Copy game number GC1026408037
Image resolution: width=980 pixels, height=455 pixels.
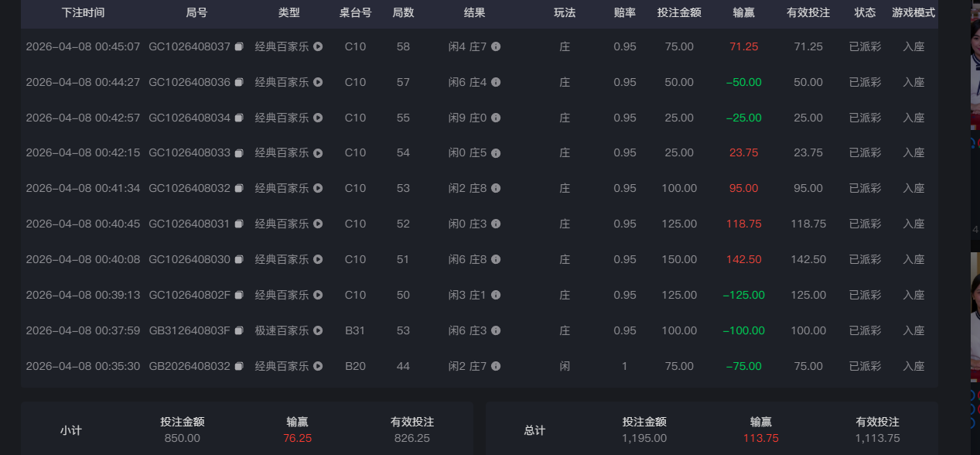point(238,46)
